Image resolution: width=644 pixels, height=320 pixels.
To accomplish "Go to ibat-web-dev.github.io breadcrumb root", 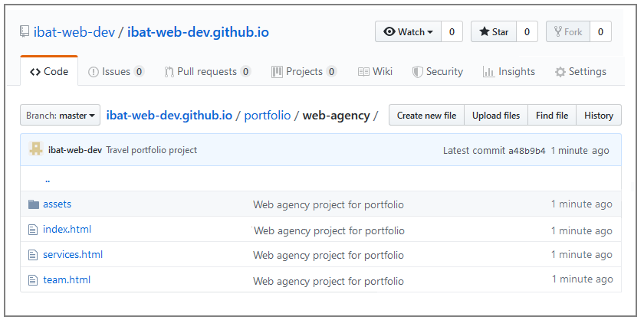I will click(x=169, y=116).
